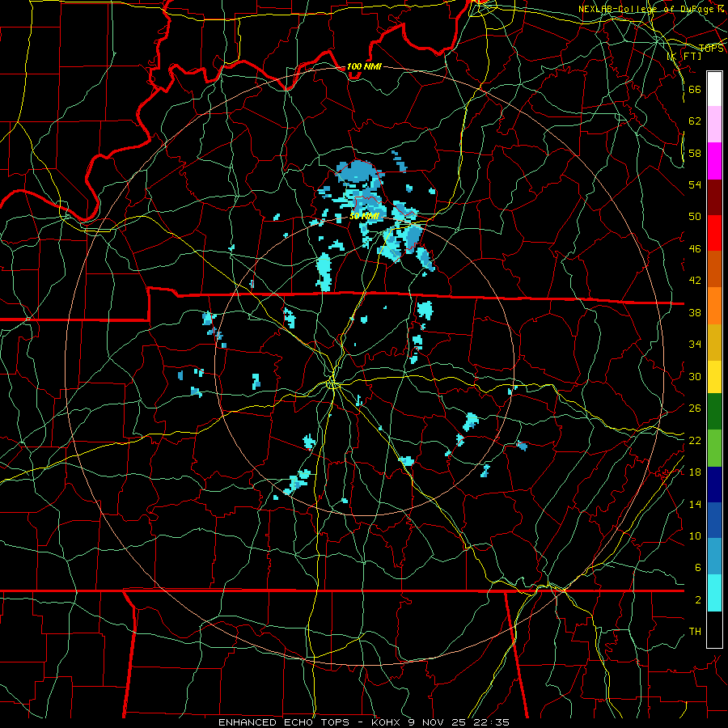Click the '30' legend value
This screenshot has width=728, height=728.
point(695,376)
